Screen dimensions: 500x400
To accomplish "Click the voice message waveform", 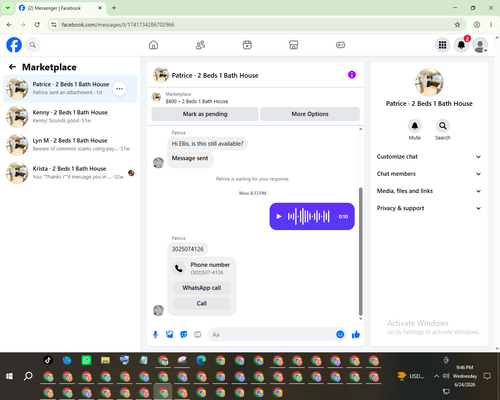I will (x=309, y=217).
